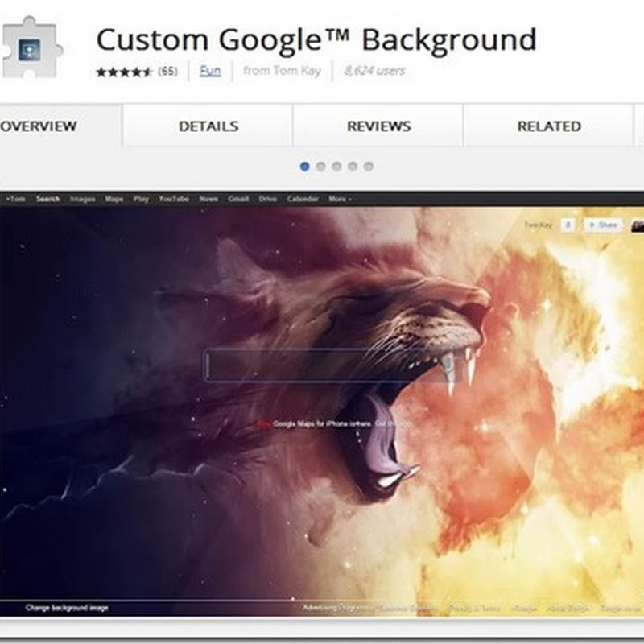Click 'Search' in the Google bar
The width and height of the screenshot is (644, 644).
pyautogui.click(x=48, y=199)
